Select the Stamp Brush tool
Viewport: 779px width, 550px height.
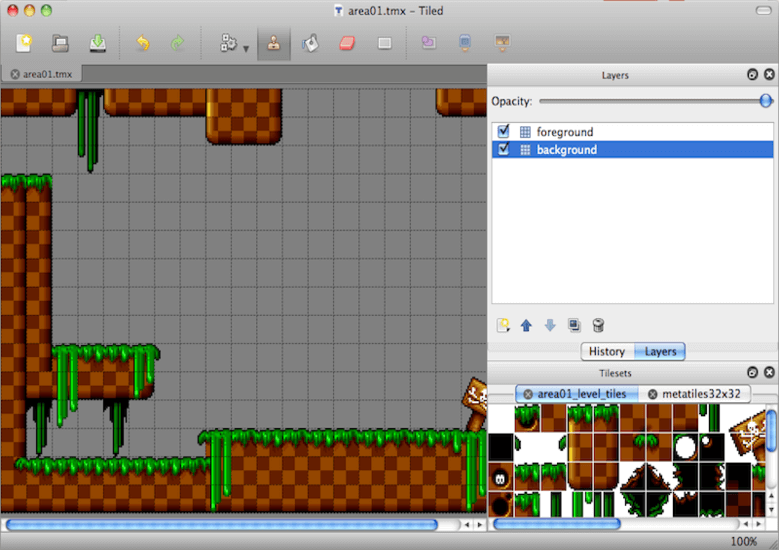[271, 43]
